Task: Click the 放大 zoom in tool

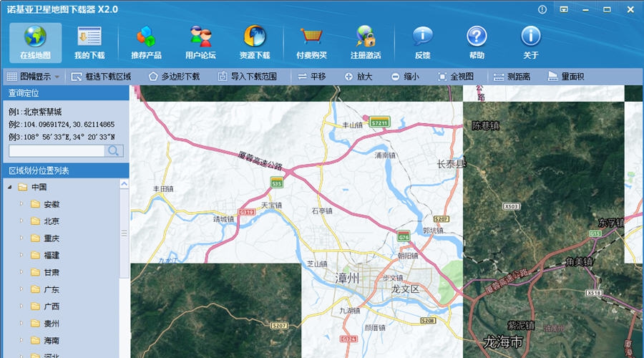Action: 358,77
